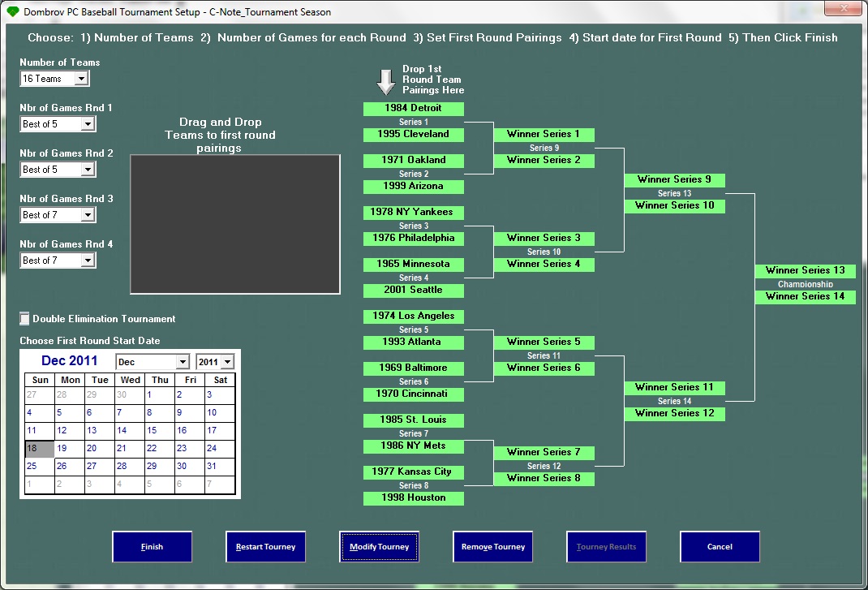
Task: Select December 31 in the calendar
Action: point(219,466)
